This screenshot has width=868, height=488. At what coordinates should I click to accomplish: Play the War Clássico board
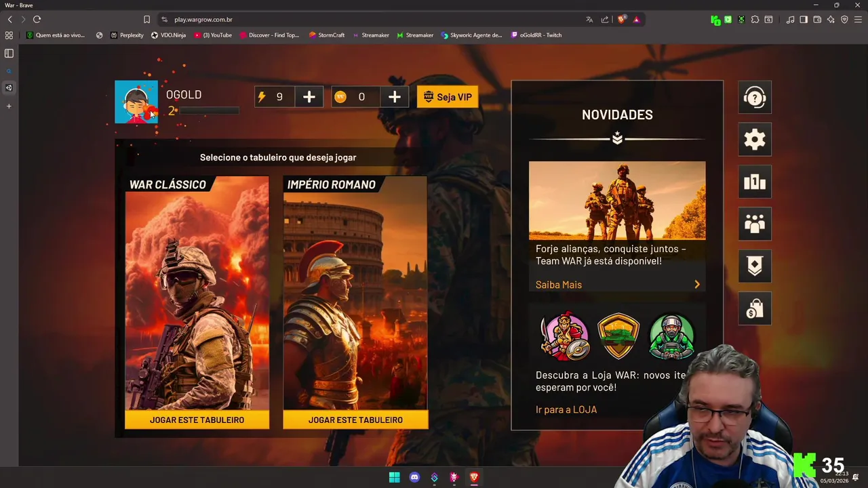click(x=197, y=420)
